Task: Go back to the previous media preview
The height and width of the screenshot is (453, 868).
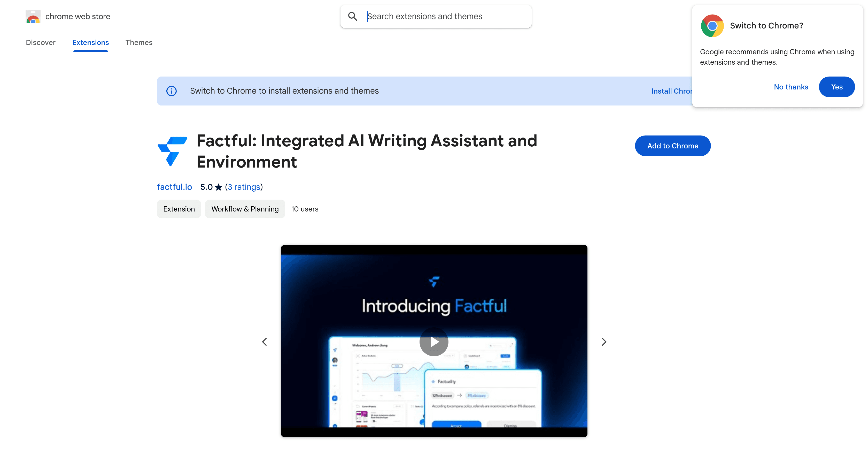Action: coord(264,342)
